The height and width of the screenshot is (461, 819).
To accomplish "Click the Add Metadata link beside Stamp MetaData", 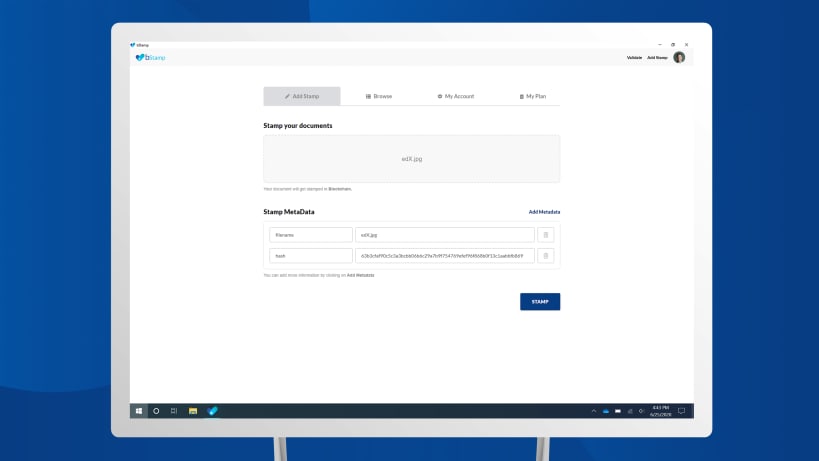I will 544,212.
